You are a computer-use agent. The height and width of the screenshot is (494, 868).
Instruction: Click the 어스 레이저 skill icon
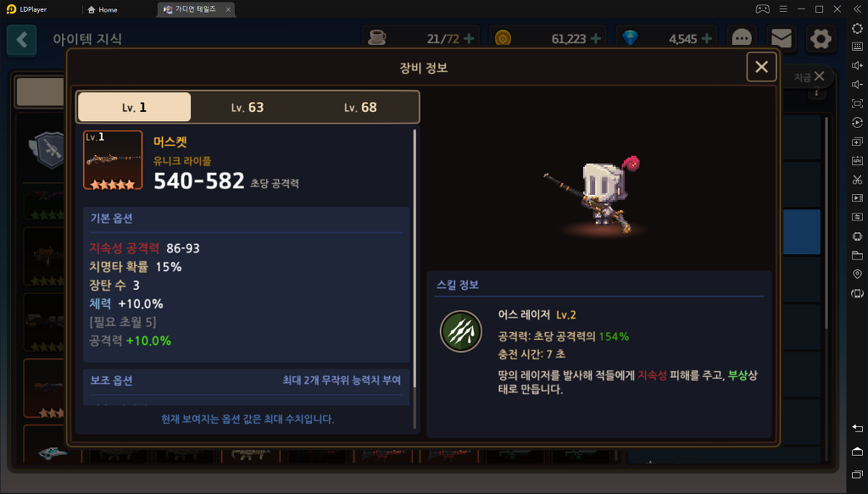(460, 330)
